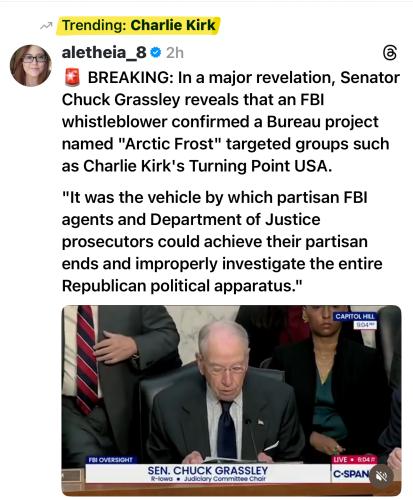Viewport: 413px width, 500px height.
Task: Click the "Arctic Frost" text in post
Action: point(170,144)
